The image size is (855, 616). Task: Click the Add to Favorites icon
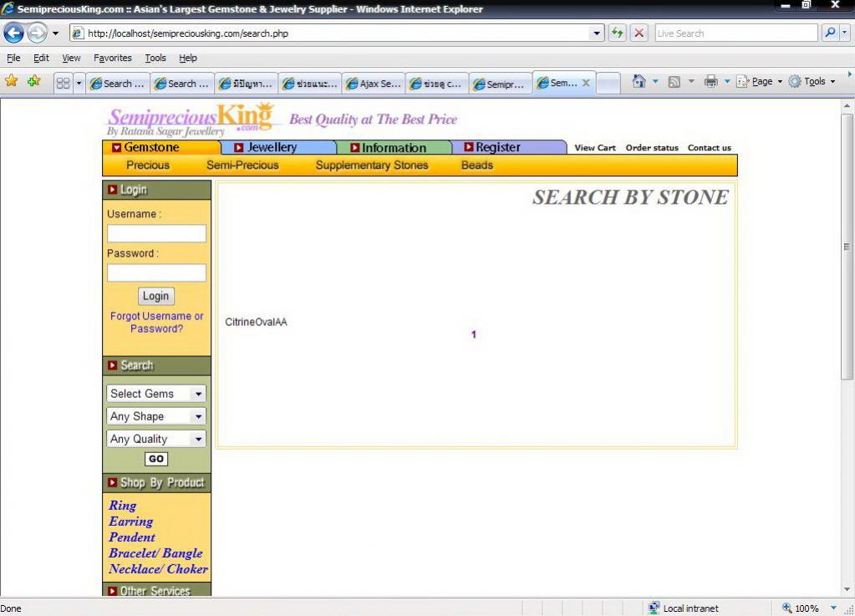pos(33,81)
